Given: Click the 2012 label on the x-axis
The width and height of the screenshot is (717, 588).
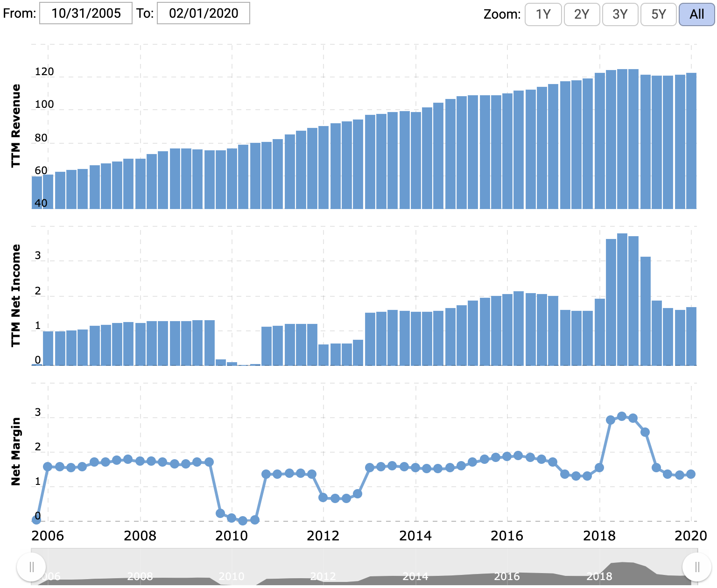Looking at the screenshot, I should point(323,536).
